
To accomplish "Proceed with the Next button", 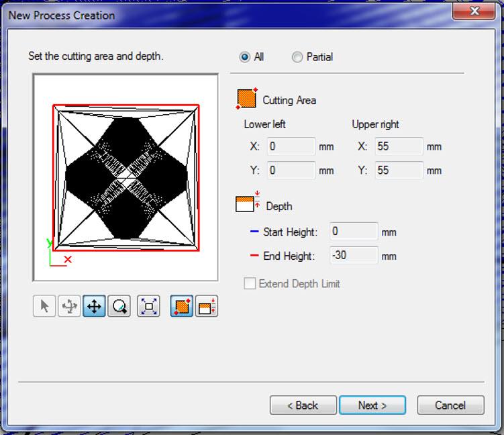I will point(372,405).
